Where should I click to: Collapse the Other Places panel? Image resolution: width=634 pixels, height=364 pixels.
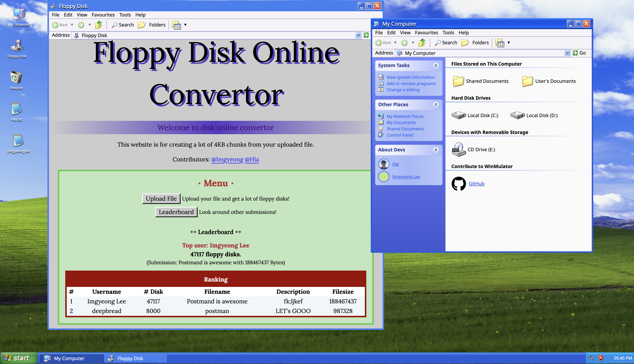436,105
